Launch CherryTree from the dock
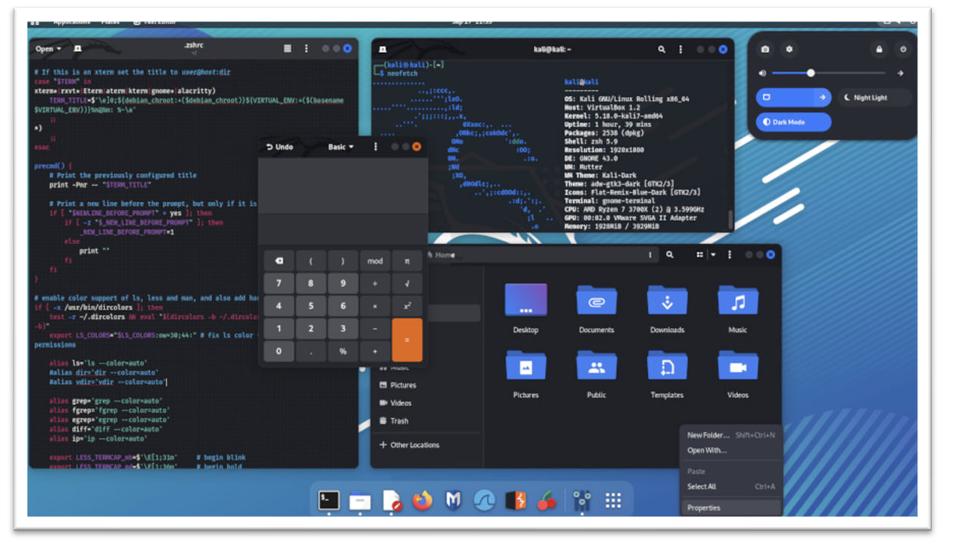The width and height of the screenshot is (969, 560). (x=547, y=500)
